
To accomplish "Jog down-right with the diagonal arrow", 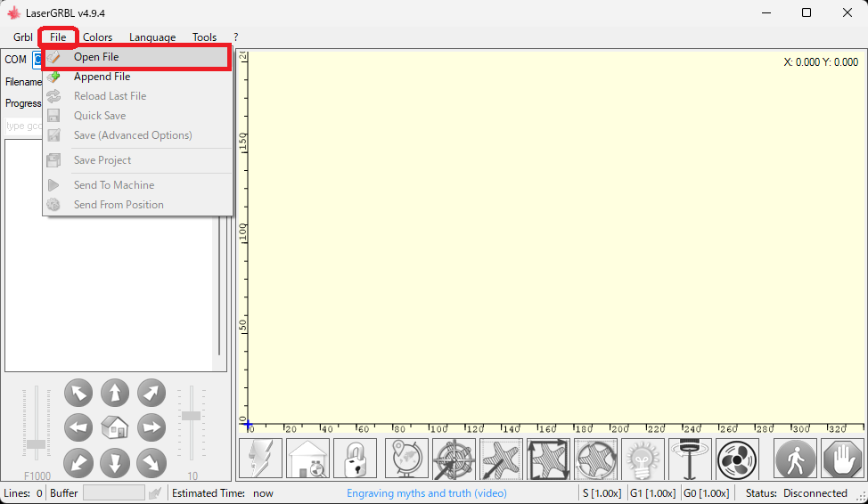I will pos(151,463).
